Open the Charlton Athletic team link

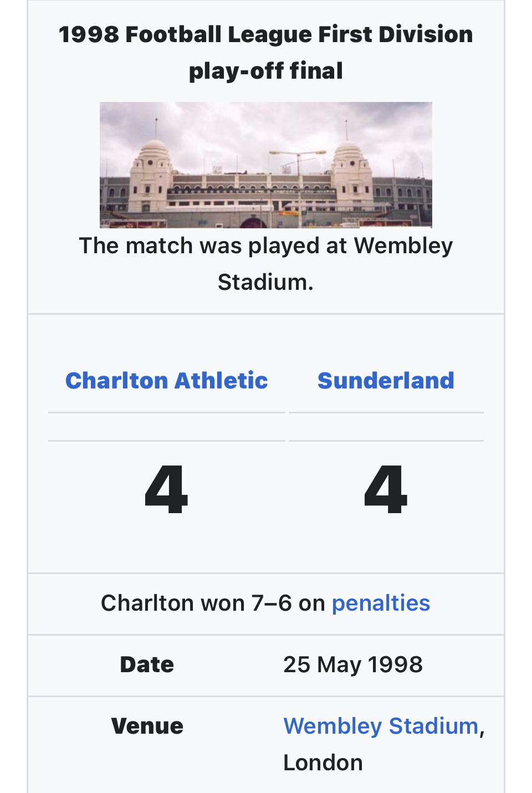(166, 381)
